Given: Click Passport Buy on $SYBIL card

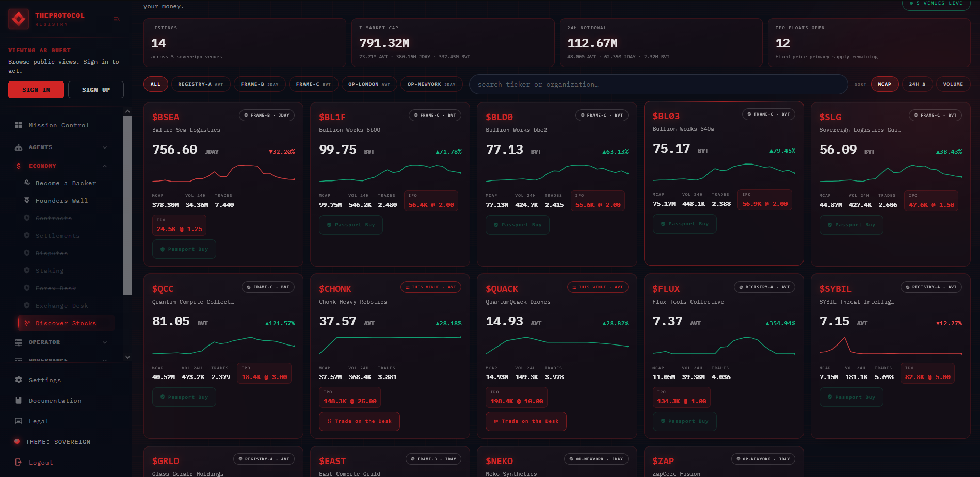Looking at the screenshot, I should click(851, 397).
